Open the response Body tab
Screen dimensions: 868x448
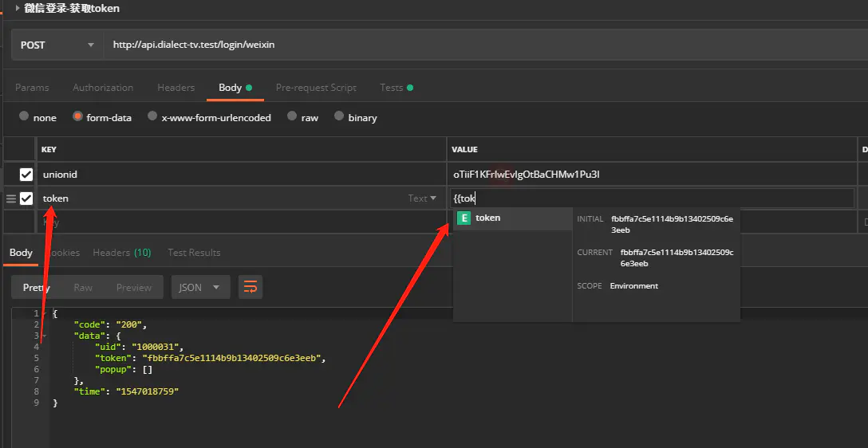pos(21,252)
